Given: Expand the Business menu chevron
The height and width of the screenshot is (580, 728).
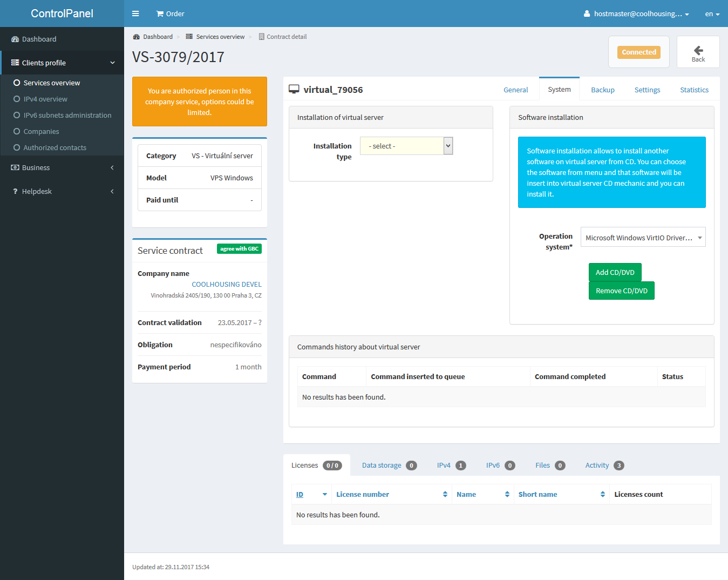Looking at the screenshot, I should [112, 167].
